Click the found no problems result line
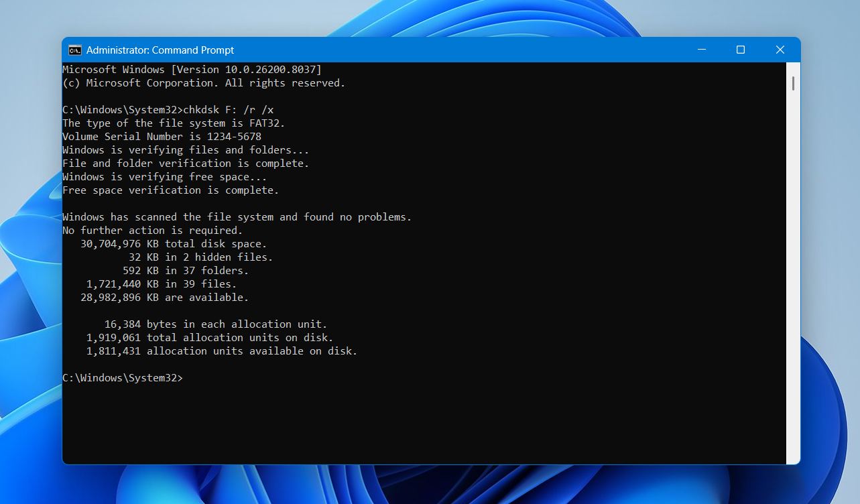The height and width of the screenshot is (504, 860). pos(236,216)
